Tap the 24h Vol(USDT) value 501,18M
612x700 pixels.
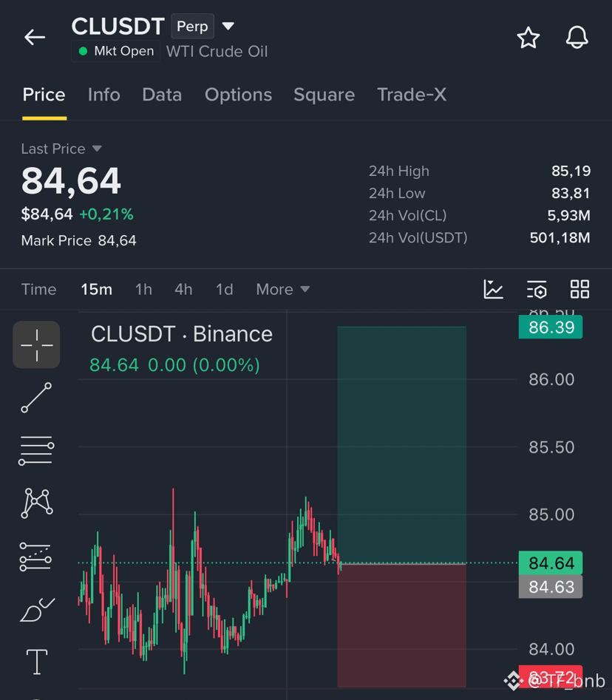560,238
